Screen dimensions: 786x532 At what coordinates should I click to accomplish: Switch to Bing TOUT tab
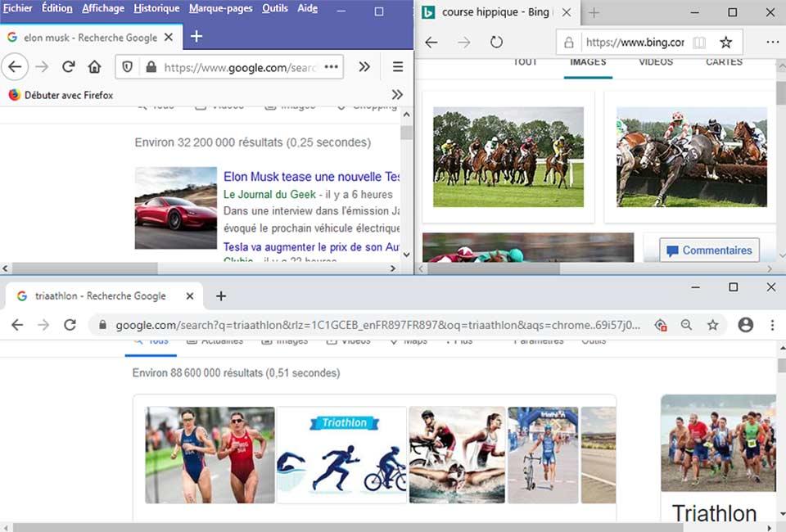(525, 62)
